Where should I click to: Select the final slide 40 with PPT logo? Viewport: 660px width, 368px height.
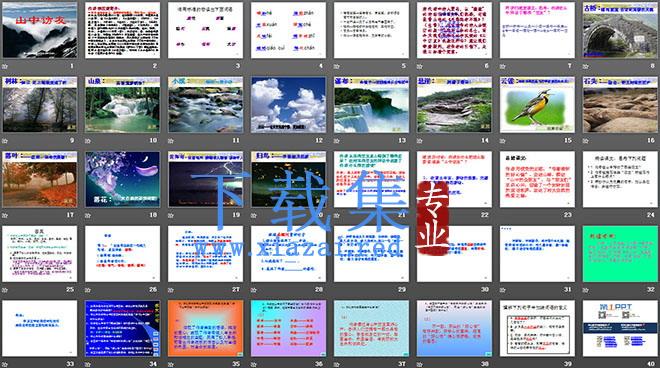(x=620, y=328)
